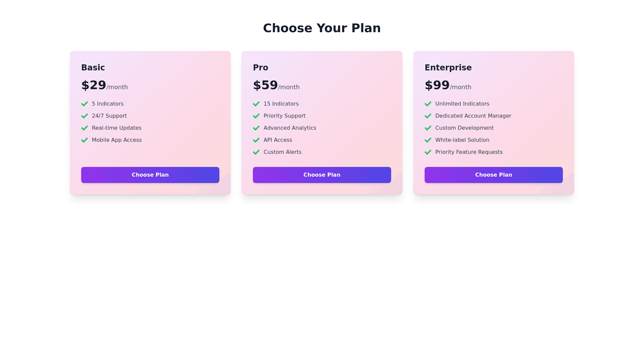Click checkmark beside Priority Support

coord(256,116)
